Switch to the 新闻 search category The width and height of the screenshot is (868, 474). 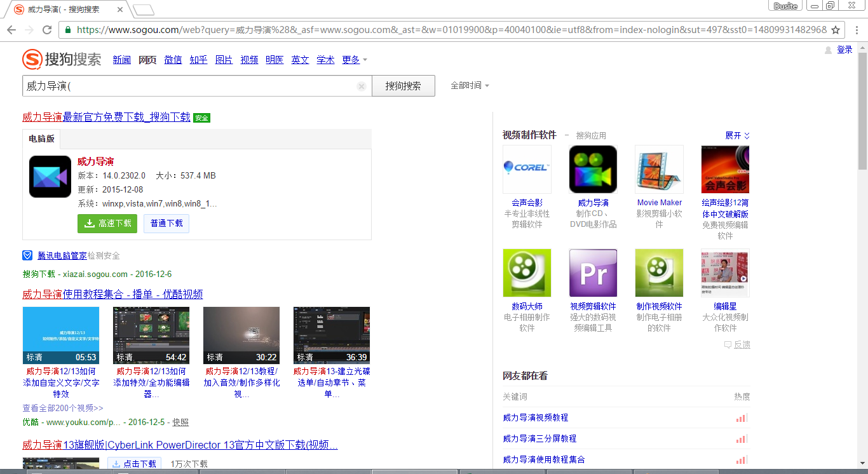tap(121, 60)
